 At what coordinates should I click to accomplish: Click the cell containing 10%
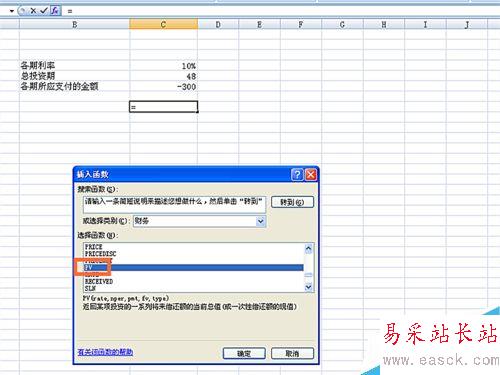click(x=163, y=66)
